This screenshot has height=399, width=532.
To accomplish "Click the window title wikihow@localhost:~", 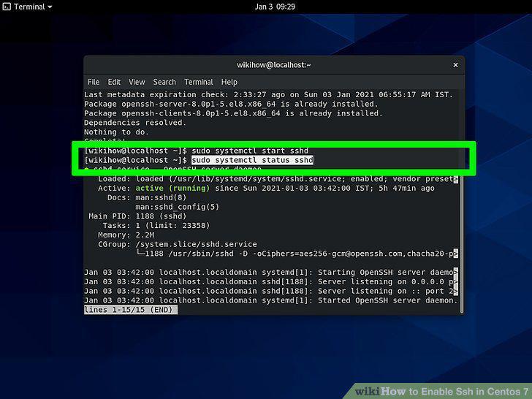I will pos(273,65).
